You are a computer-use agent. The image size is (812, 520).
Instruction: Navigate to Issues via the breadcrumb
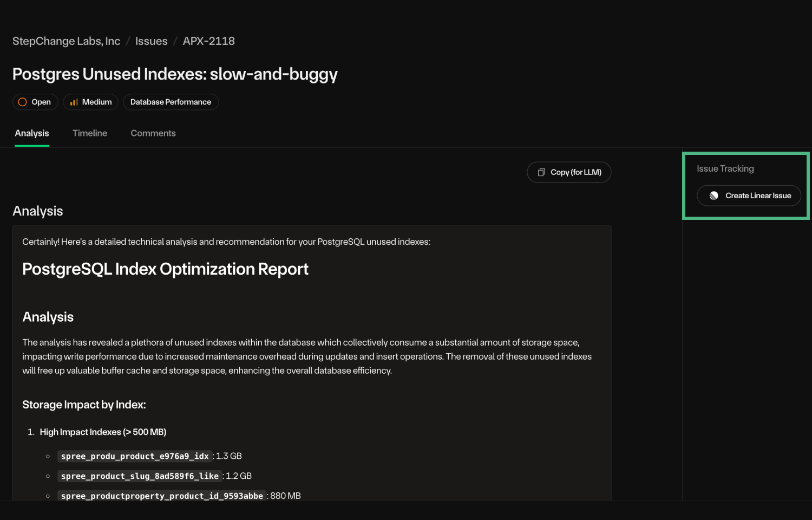[151, 41]
